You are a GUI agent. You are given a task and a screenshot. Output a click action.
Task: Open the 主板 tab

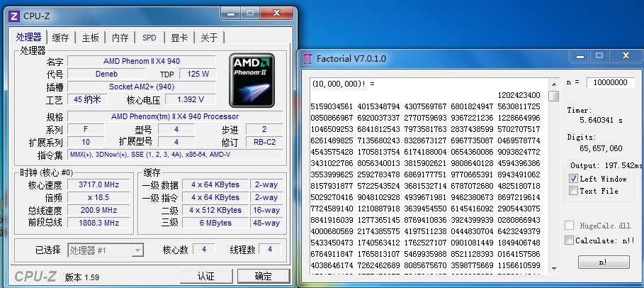[x=91, y=38]
